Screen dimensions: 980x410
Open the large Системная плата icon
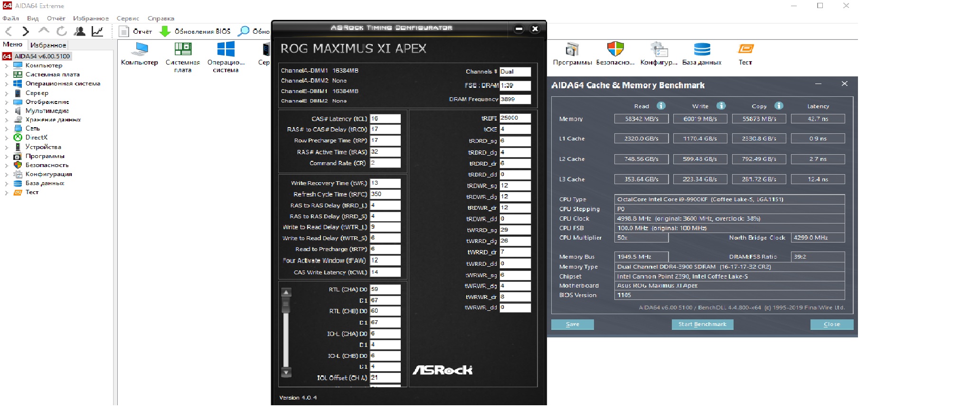pos(183,57)
